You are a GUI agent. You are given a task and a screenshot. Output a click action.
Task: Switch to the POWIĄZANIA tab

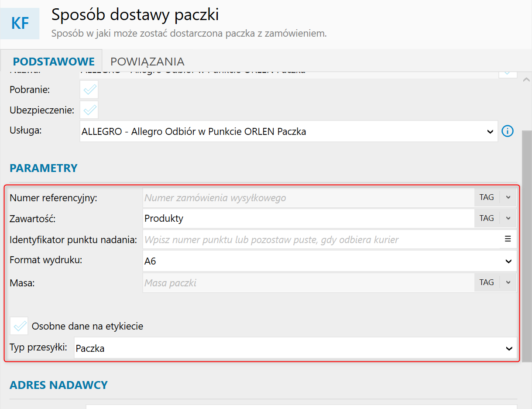(x=147, y=61)
